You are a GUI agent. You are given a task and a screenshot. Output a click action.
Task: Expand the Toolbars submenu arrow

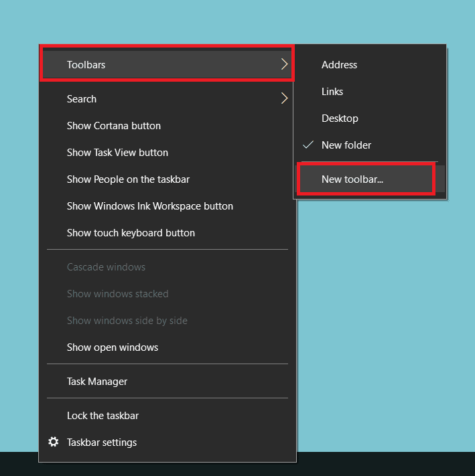click(x=284, y=64)
